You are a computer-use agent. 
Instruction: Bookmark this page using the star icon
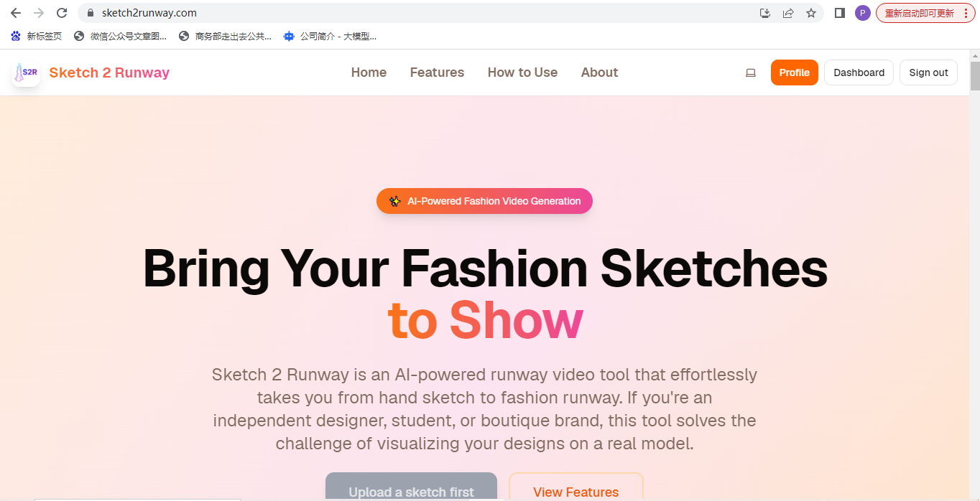tap(811, 12)
